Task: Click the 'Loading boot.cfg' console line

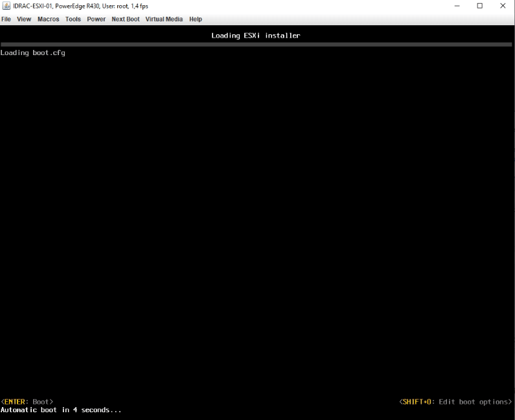Action: pos(33,53)
